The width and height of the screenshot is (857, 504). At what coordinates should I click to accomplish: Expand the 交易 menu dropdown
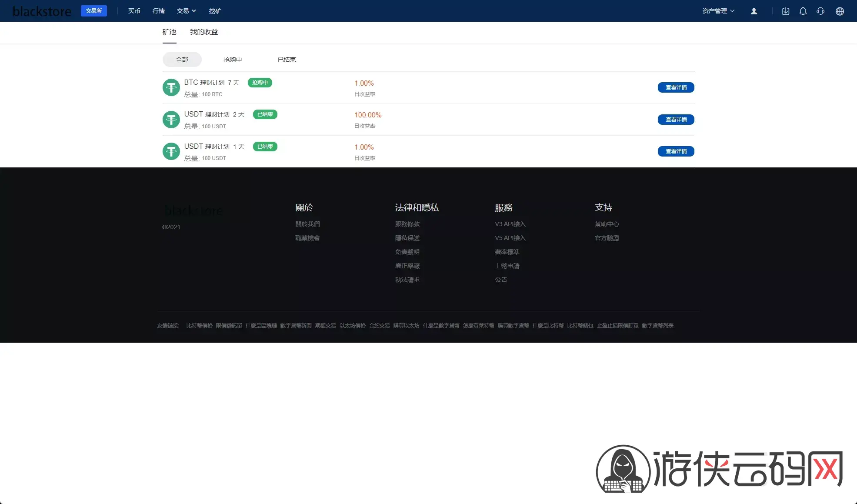(187, 11)
